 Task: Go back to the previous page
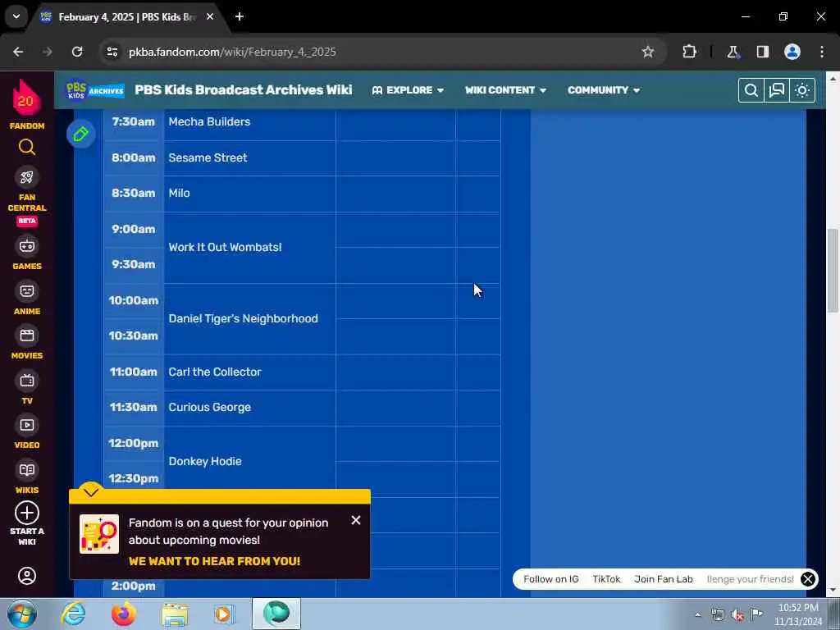point(18,52)
